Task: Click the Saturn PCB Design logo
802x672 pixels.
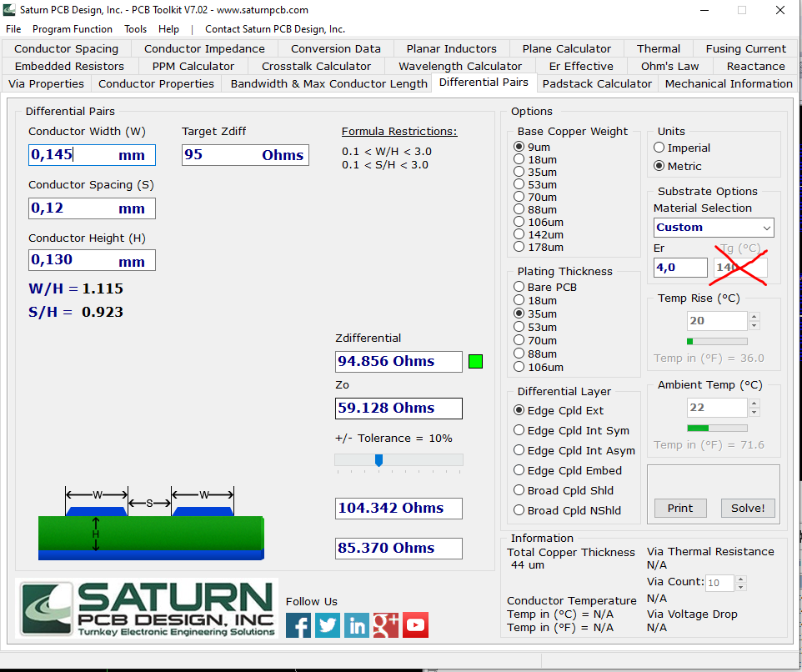Action: (147, 608)
